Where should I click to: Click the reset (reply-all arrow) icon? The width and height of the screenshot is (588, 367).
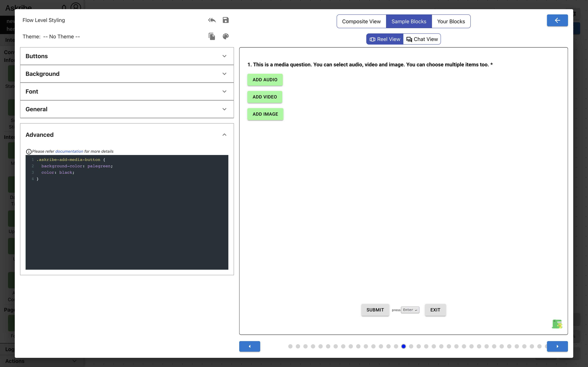click(212, 20)
